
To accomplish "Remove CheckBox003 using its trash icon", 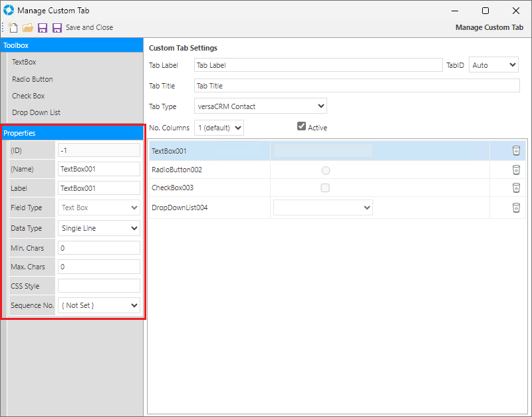I will click(516, 188).
